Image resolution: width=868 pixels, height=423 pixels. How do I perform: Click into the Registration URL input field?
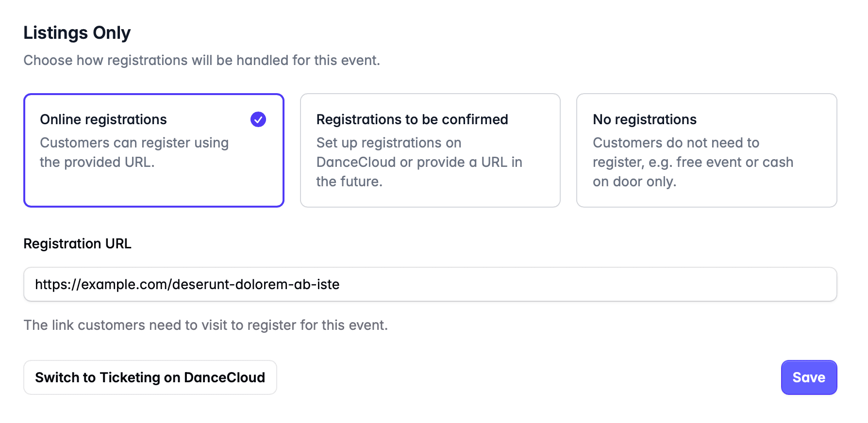tap(430, 284)
